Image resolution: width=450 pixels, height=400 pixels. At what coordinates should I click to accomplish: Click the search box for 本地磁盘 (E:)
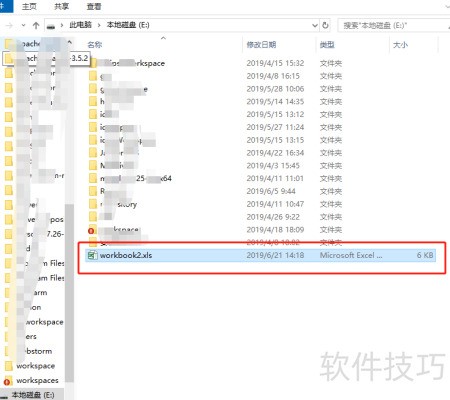click(x=393, y=25)
